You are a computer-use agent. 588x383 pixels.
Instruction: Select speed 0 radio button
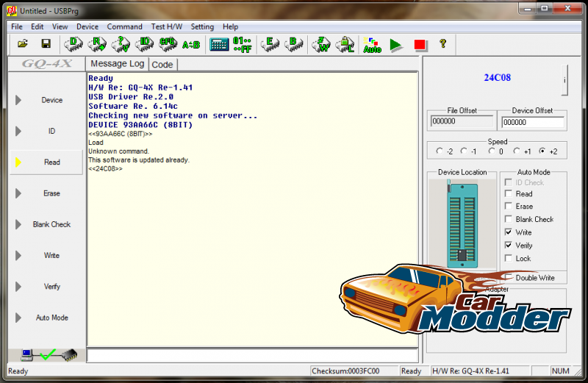tap(492, 151)
